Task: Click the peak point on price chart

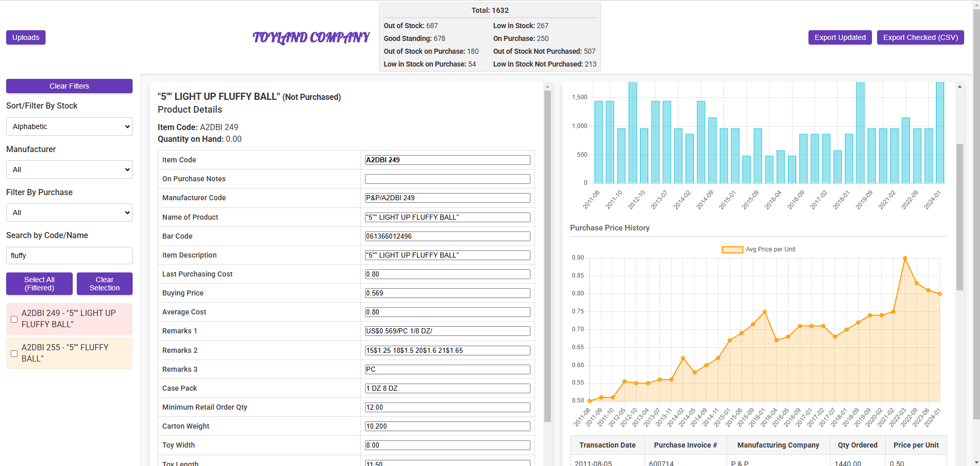Action: (905, 258)
